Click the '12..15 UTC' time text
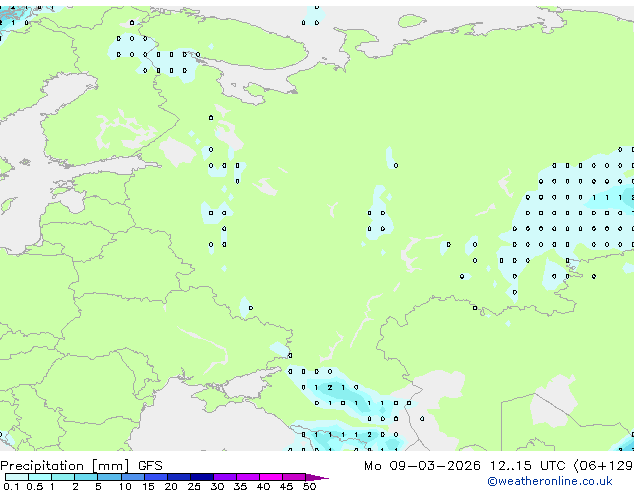 [527, 466]
